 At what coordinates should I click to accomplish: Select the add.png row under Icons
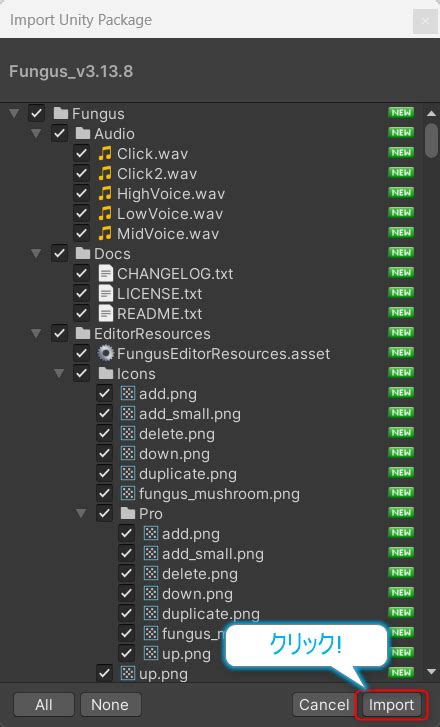click(211, 394)
